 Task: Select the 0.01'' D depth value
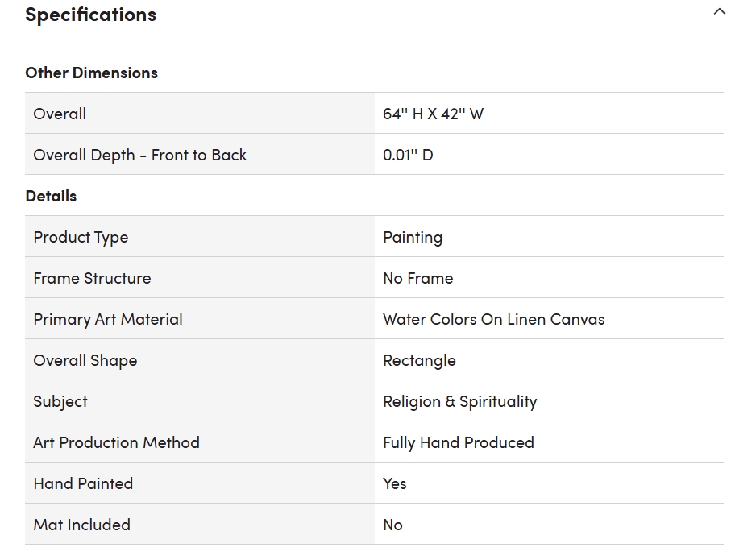point(408,155)
